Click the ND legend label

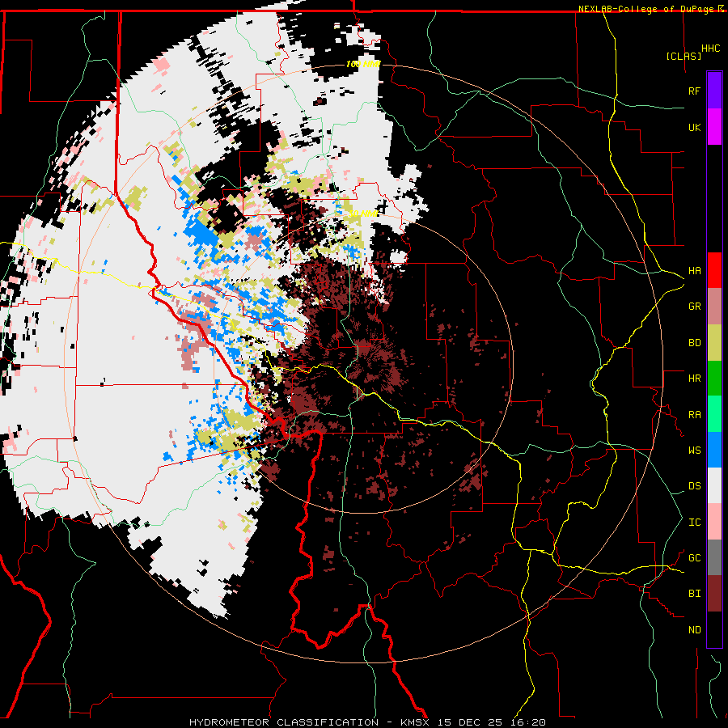click(x=694, y=630)
